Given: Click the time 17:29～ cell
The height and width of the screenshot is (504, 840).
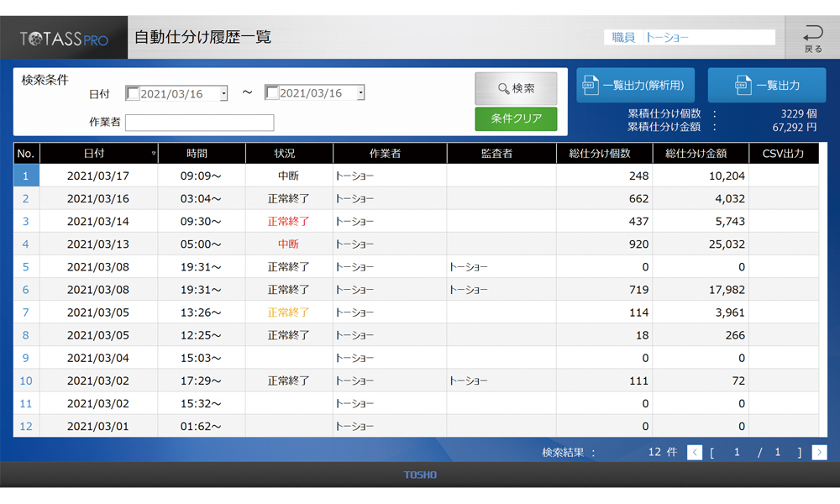Looking at the screenshot, I should [201, 381].
